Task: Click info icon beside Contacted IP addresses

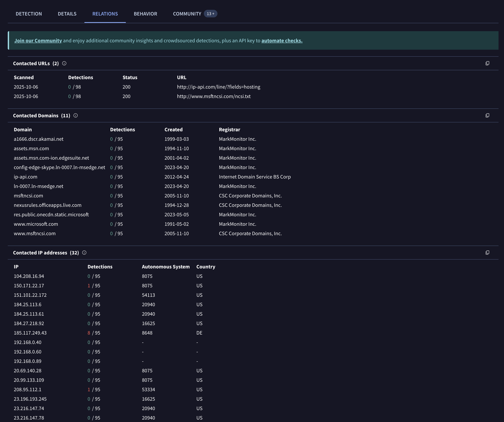Action: tap(84, 253)
